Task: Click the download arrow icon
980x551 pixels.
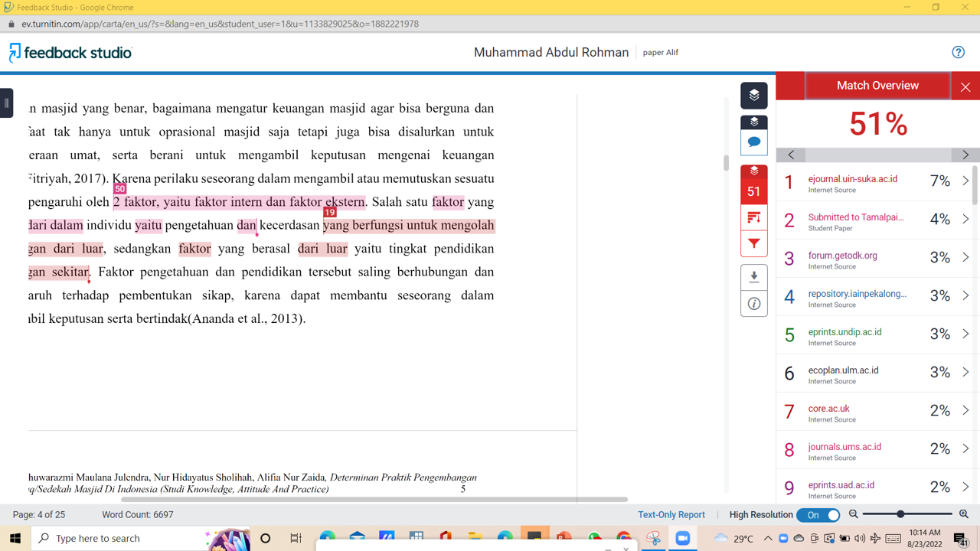Action: [753, 277]
